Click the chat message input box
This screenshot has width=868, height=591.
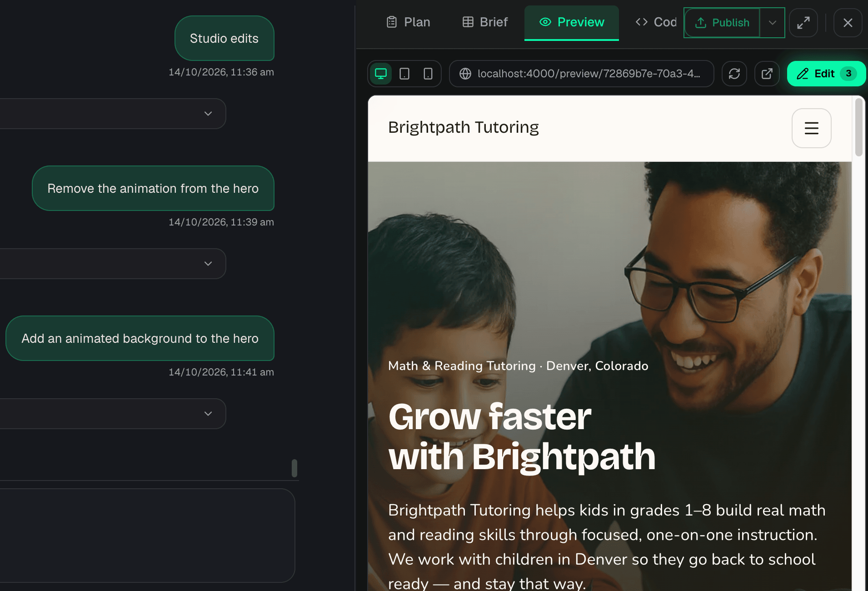point(147,536)
